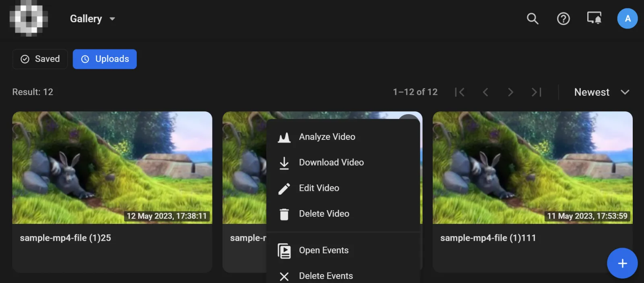Click the Result: 12 label
Viewport: 644px width, 283px height.
[x=33, y=92]
